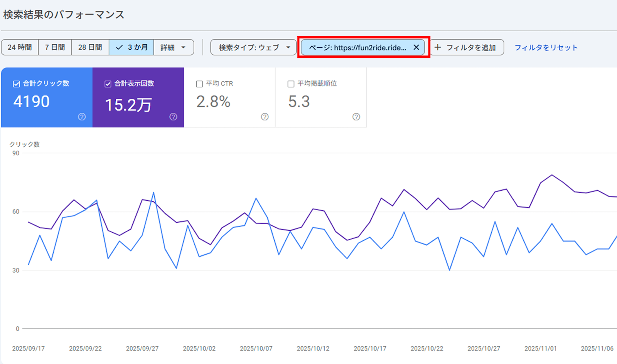
Task: Open the page URL filter chip
Action: tap(357, 47)
